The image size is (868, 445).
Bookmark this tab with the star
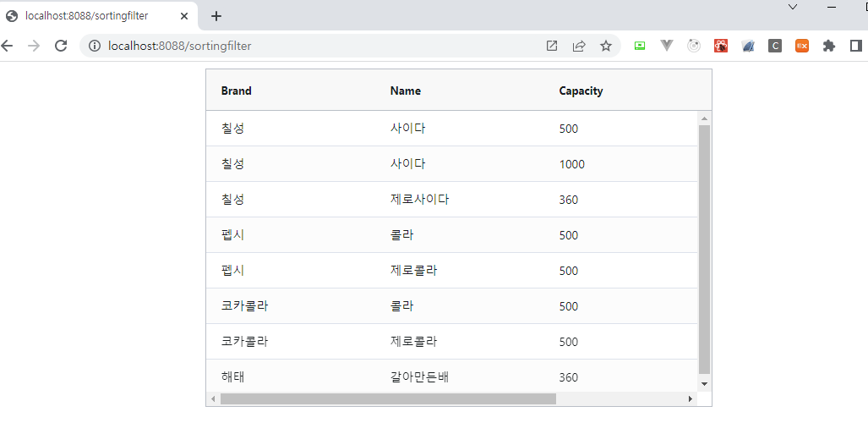[606, 46]
